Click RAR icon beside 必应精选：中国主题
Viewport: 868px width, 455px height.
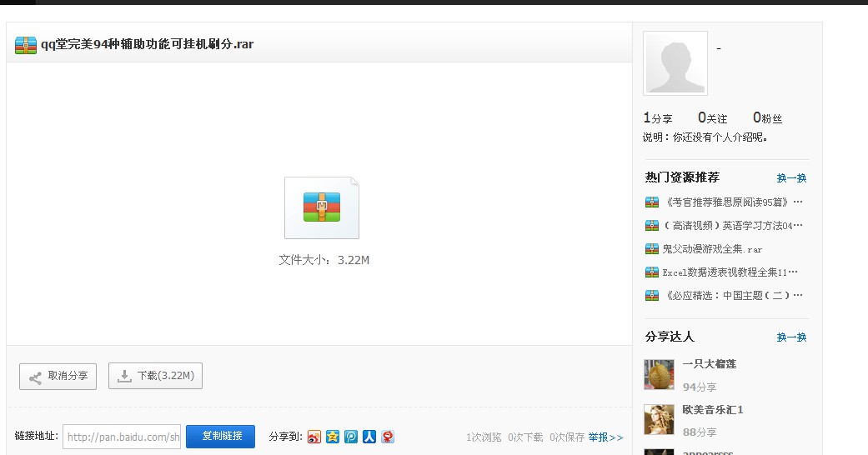coord(652,296)
